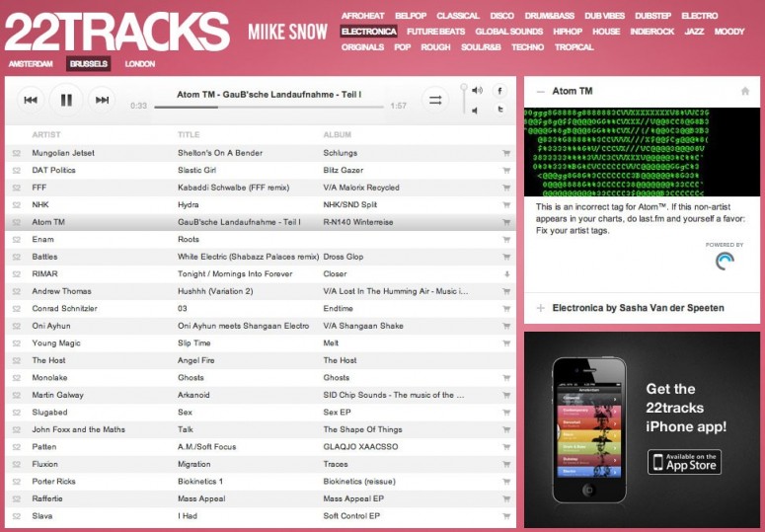
Task: Click cart icon for DAT Politics
Action: coord(506,170)
